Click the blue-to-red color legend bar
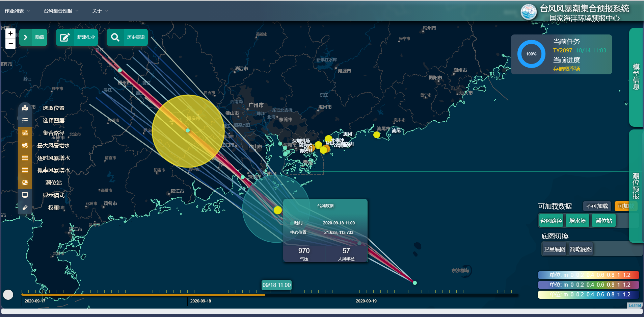Image resolution: width=644 pixels, height=317 pixels. coord(588,275)
